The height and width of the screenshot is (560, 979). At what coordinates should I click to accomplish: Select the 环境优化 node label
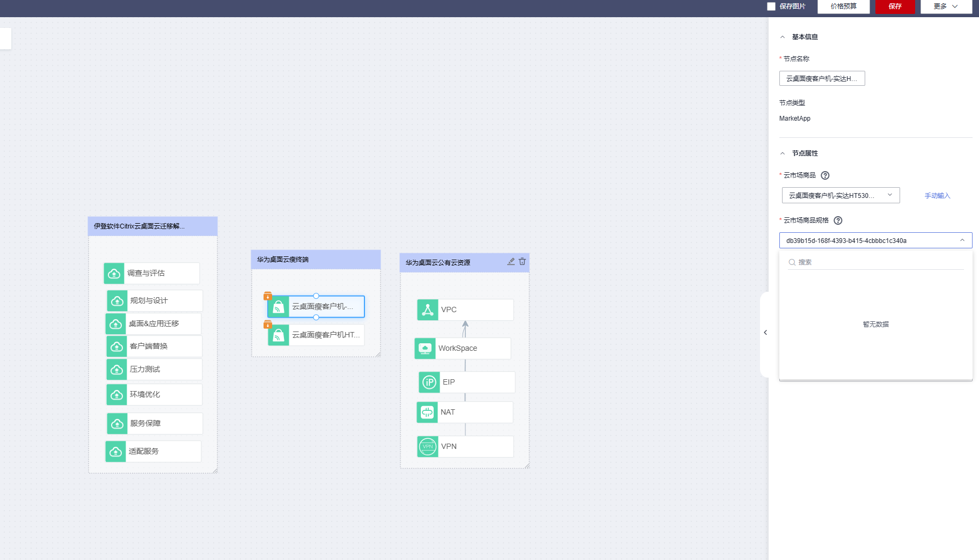click(145, 395)
